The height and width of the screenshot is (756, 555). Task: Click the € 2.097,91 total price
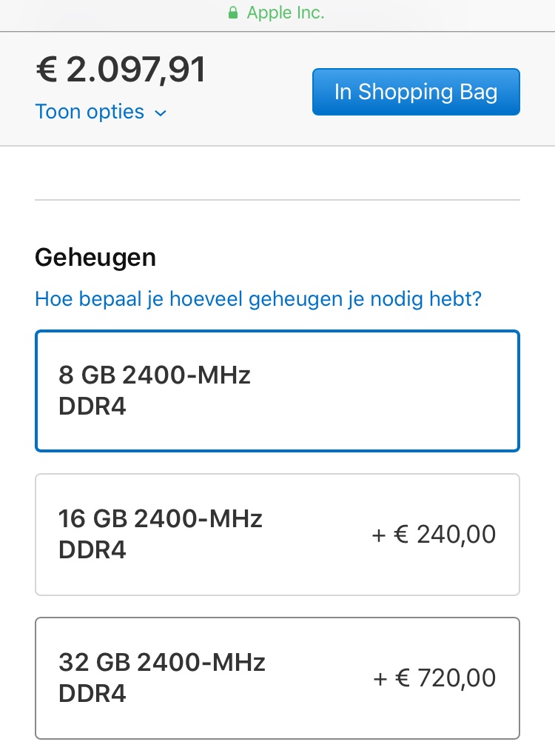coord(121,71)
